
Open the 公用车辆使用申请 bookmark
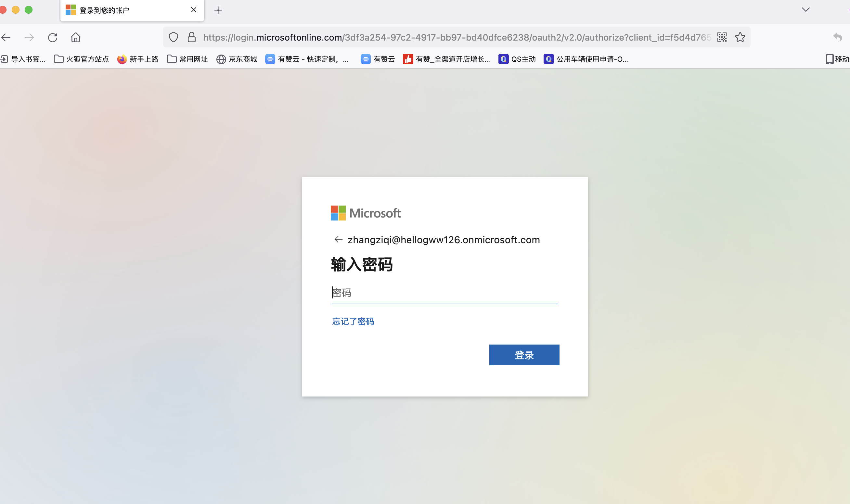(x=586, y=59)
